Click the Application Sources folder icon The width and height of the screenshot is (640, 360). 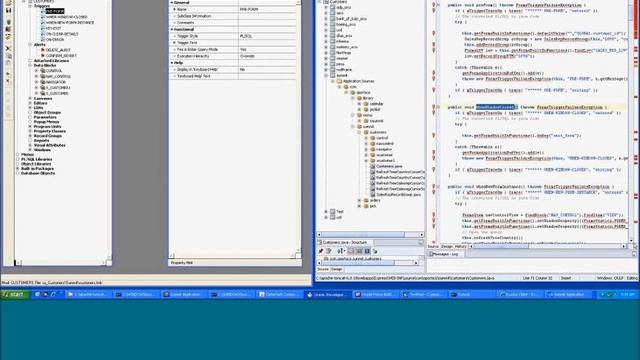tap(339, 81)
